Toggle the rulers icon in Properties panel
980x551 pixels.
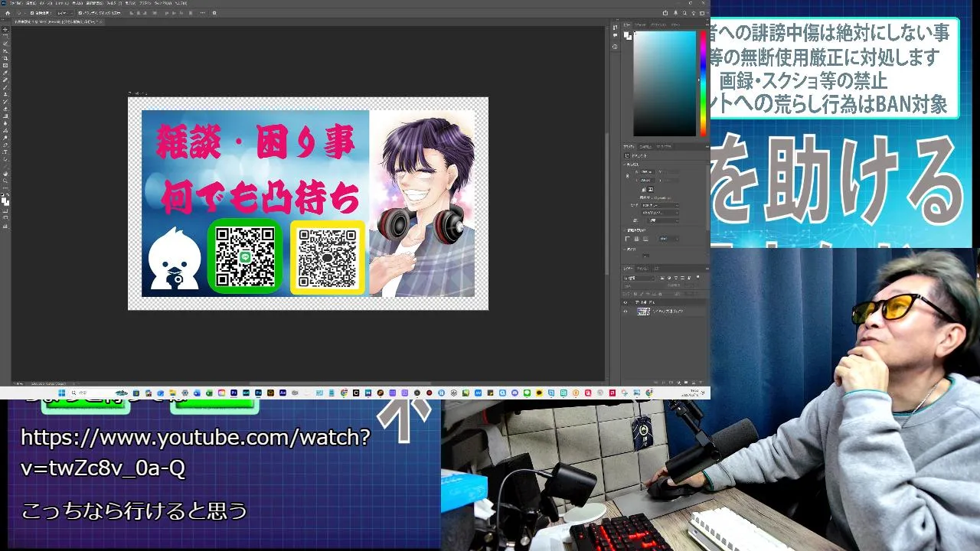[628, 239]
